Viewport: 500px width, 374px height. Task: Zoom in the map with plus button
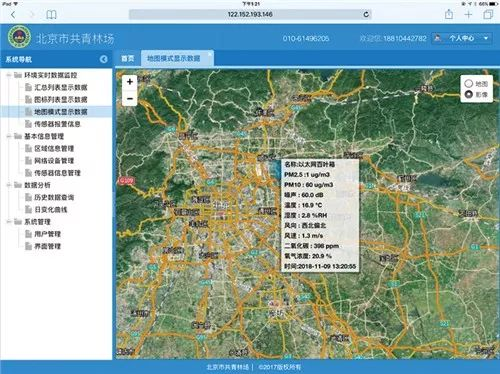[130, 82]
